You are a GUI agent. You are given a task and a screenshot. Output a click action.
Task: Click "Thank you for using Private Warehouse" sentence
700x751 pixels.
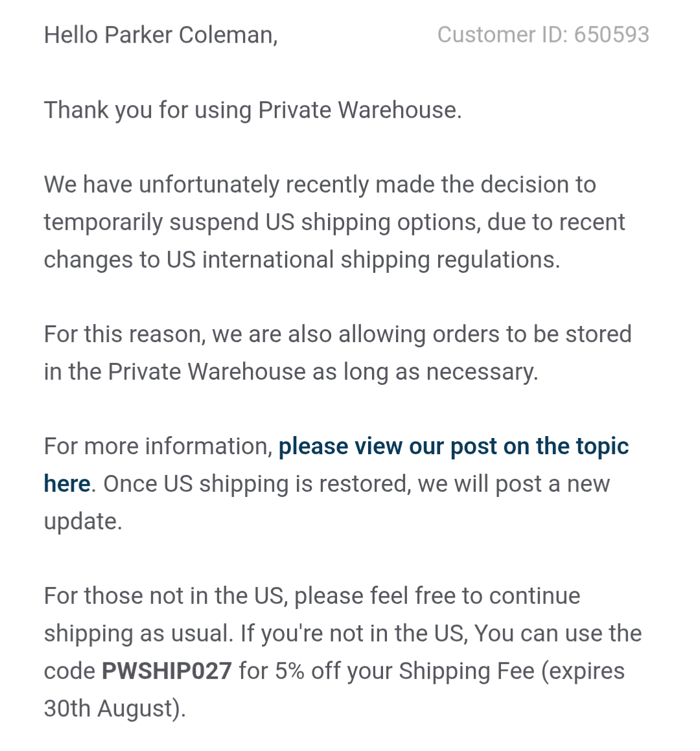pos(253,110)
